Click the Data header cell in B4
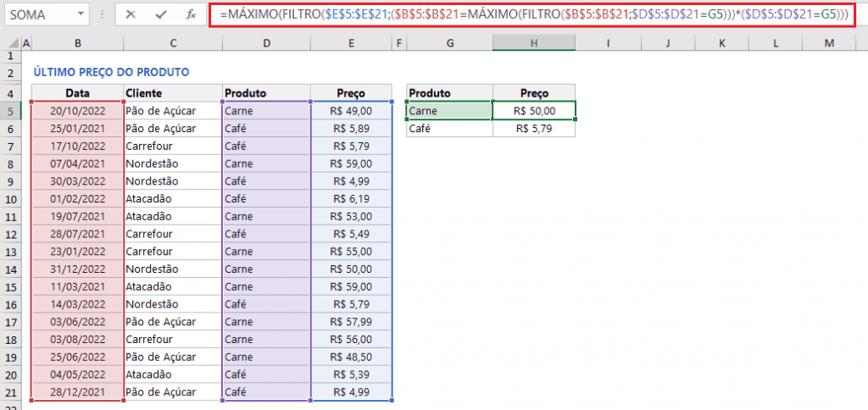Screen dimensions: 868x410 click(x=77, y=92)
